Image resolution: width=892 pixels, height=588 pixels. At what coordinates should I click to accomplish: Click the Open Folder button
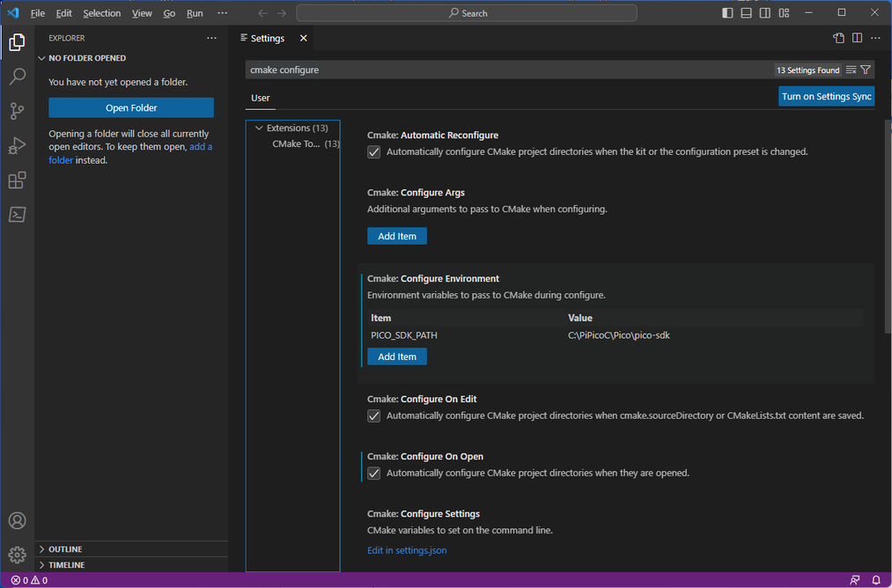tap(131, 107)
